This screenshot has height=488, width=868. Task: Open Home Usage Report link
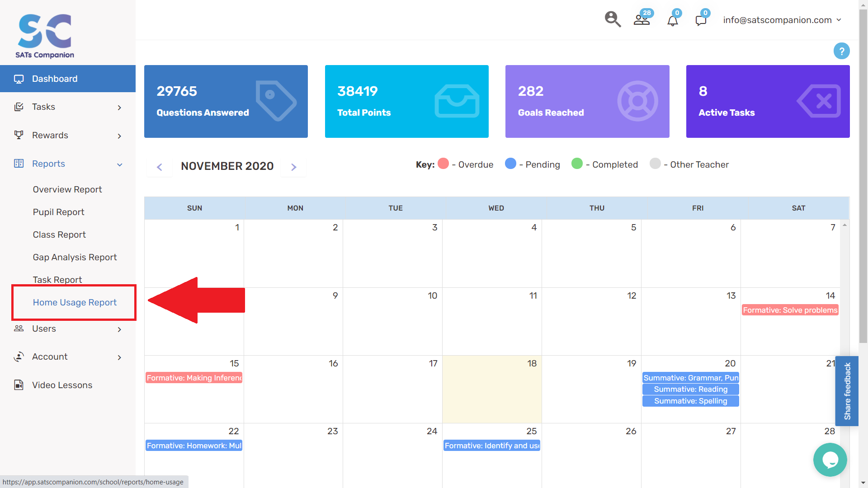pos(75,302)
